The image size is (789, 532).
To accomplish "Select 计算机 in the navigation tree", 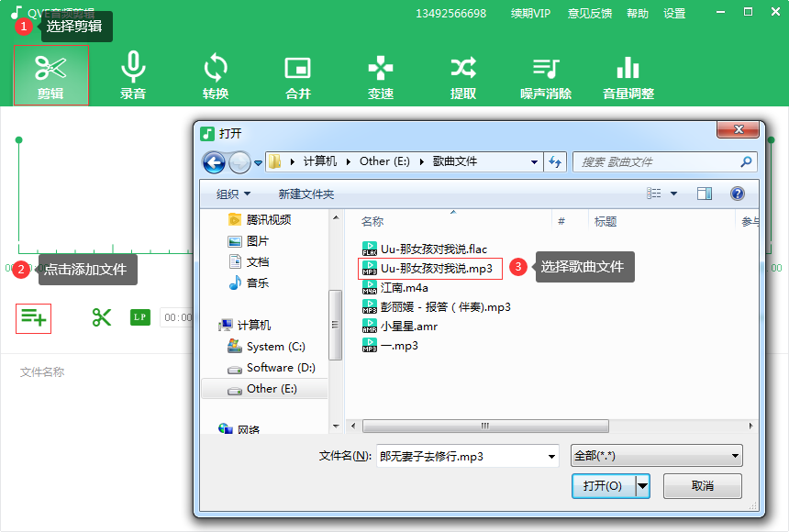I will pyautogui.click(x=245, y=325).
